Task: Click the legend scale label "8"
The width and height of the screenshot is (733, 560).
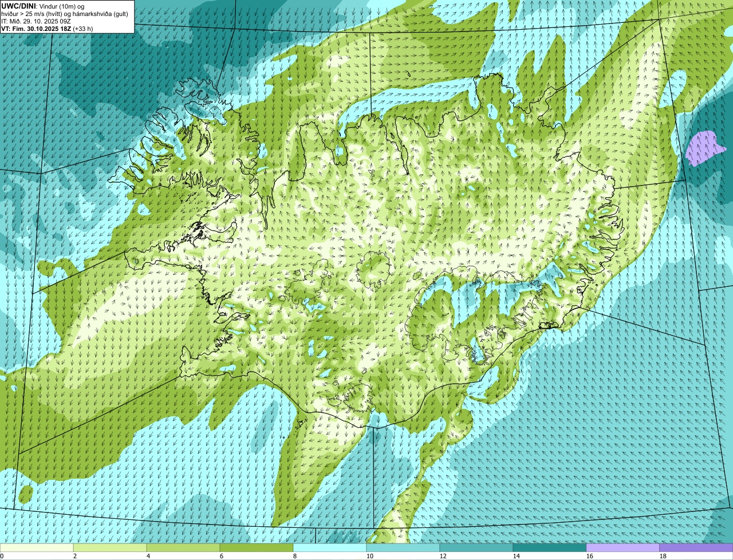Action: coord(295,556)
